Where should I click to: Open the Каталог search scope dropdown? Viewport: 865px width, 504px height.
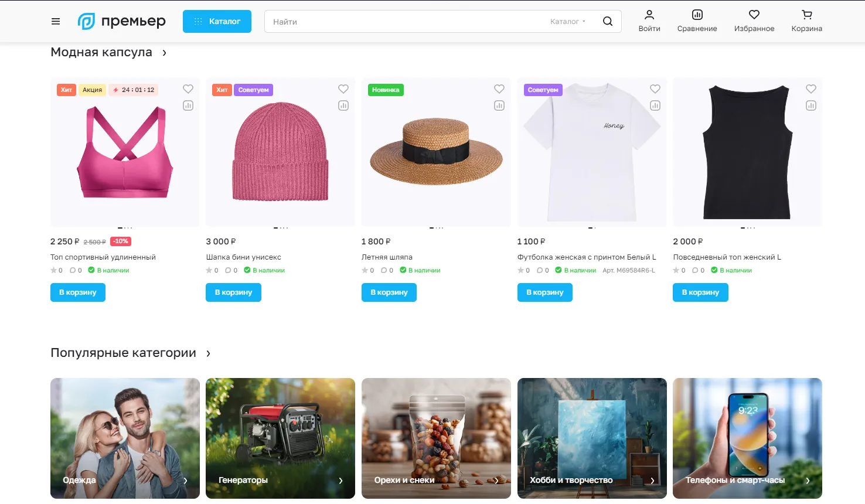pos(567,22)
